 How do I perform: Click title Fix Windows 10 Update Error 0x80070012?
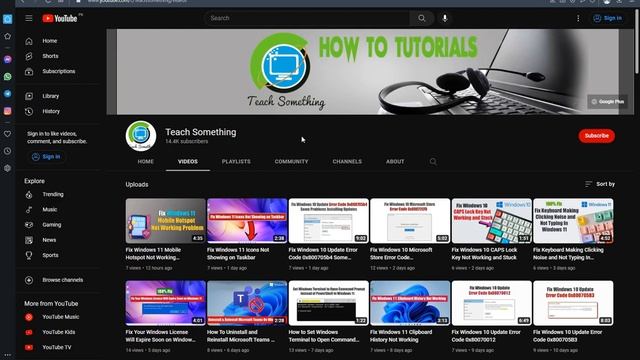(486, 336)
